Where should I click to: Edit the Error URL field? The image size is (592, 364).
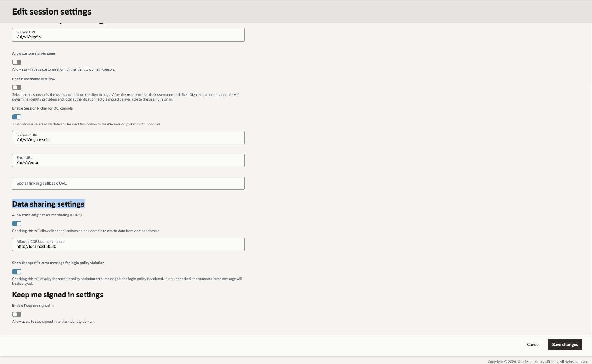(128, 160)
